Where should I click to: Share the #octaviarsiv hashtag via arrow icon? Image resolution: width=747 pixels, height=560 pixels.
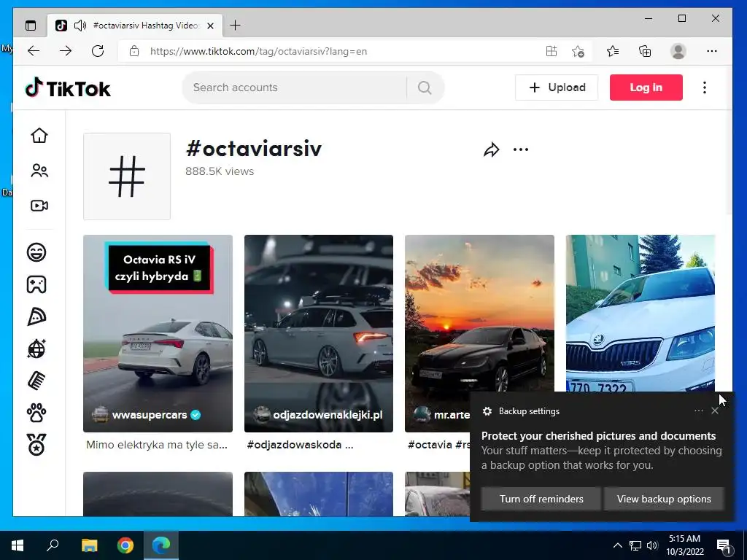(491, 150)
